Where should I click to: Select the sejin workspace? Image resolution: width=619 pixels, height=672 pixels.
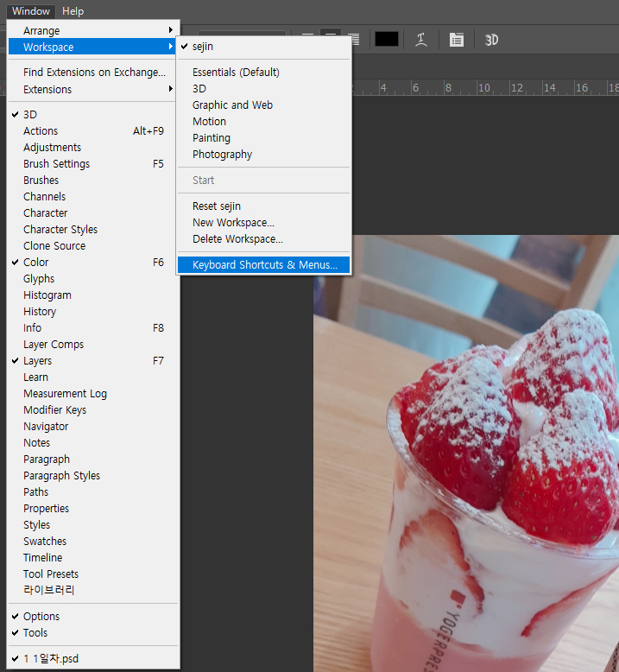point(264,47)
